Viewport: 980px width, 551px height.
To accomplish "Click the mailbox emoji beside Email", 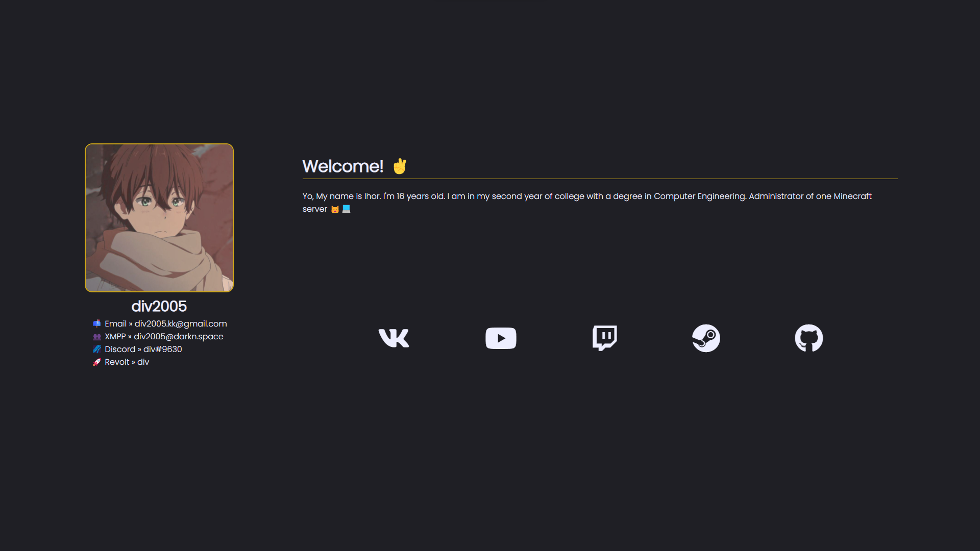I will 97,323.
